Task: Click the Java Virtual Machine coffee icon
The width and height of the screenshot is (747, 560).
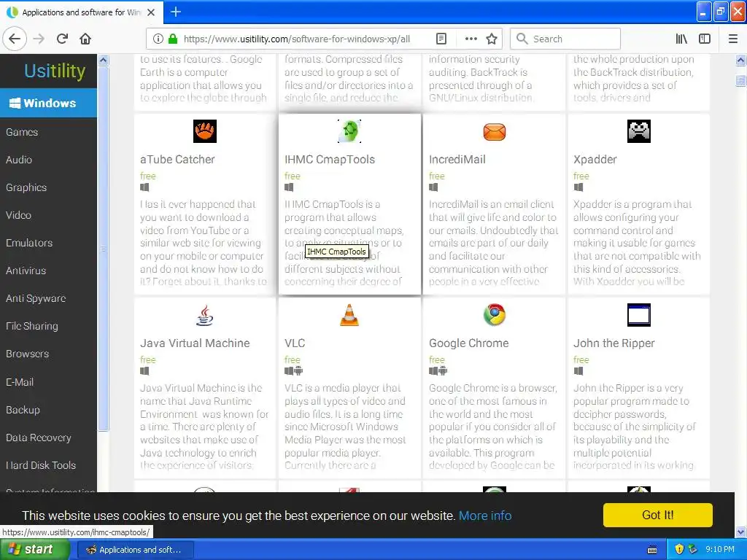Action: coord(205,315)
